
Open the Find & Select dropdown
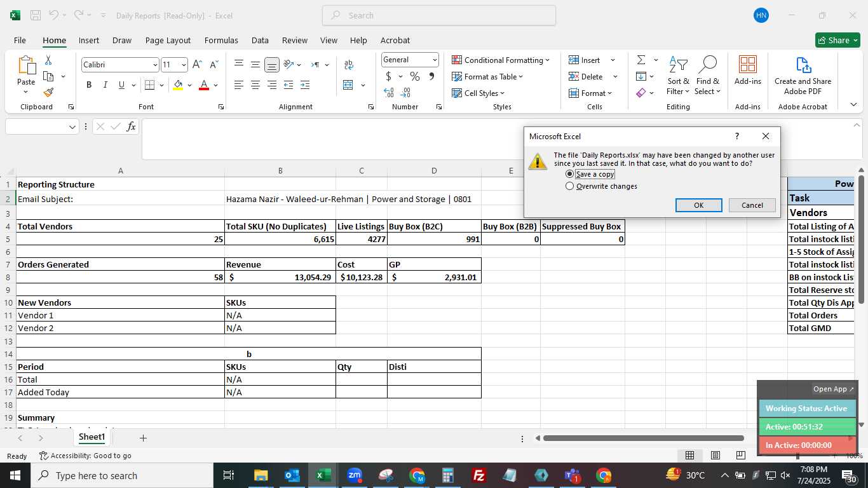coord(708,74)
